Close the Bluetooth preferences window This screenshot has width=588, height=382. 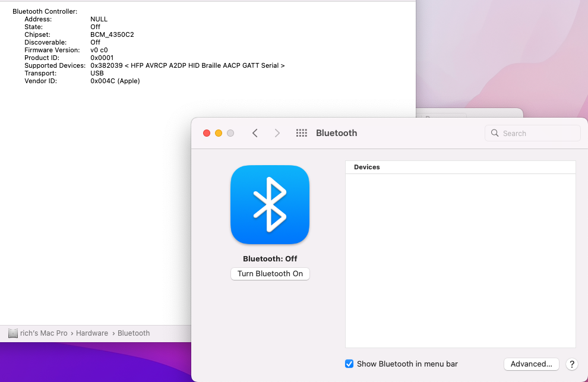(x=207, y=133)
